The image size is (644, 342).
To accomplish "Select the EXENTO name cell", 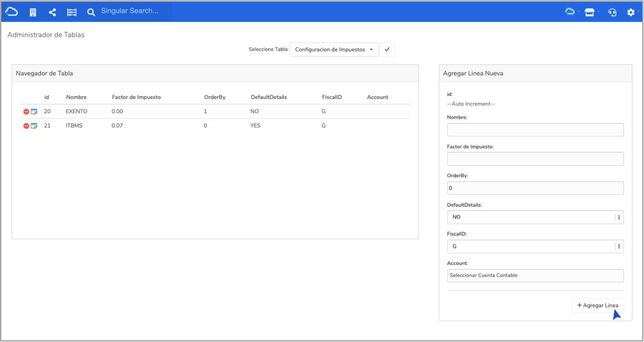I will point(76,111).
